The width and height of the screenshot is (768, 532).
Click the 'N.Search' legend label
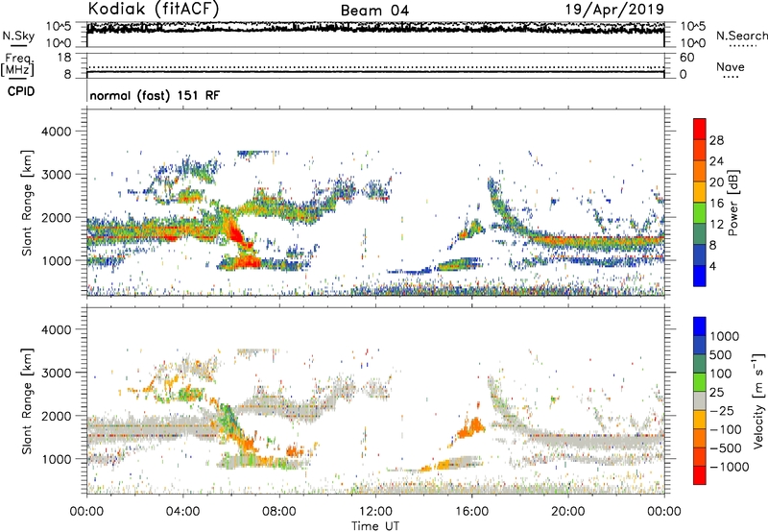[742, 36]
